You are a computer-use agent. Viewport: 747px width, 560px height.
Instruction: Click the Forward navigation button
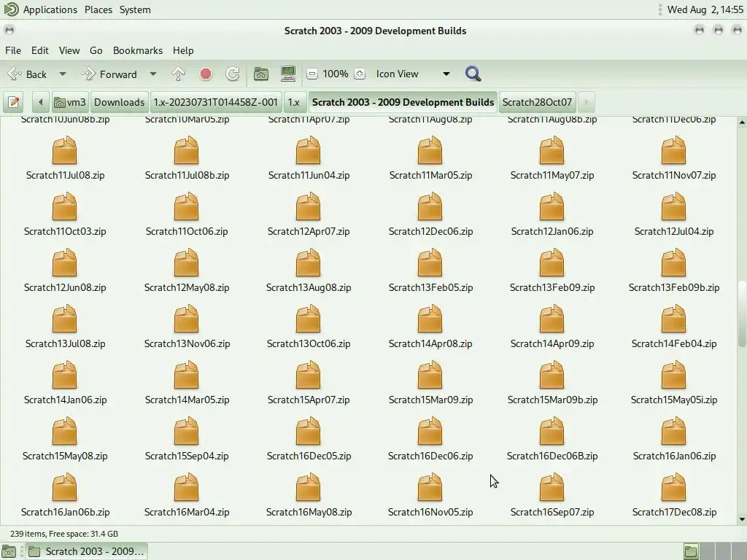109,74
